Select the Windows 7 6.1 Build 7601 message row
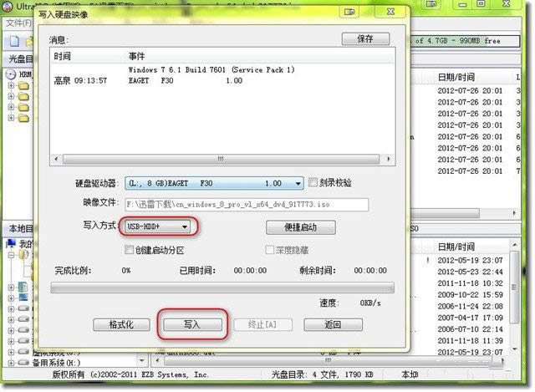Screen dimensions: 535x392 tap(211, 69)
